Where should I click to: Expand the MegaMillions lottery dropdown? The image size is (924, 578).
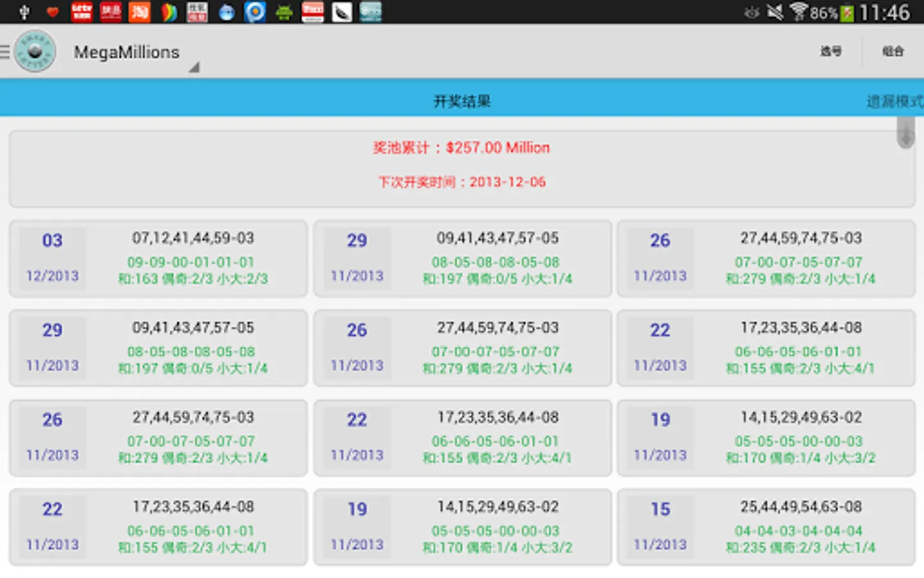pos(136,54)
